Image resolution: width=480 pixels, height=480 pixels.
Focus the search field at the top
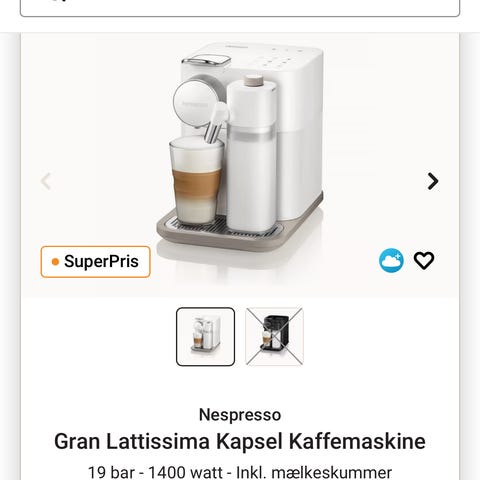pos(240,7)
